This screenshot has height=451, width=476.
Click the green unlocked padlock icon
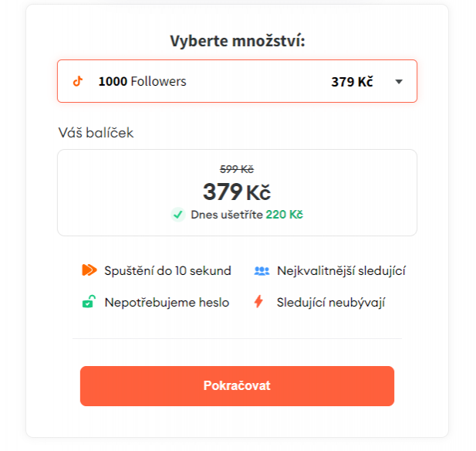click(89, 301)
